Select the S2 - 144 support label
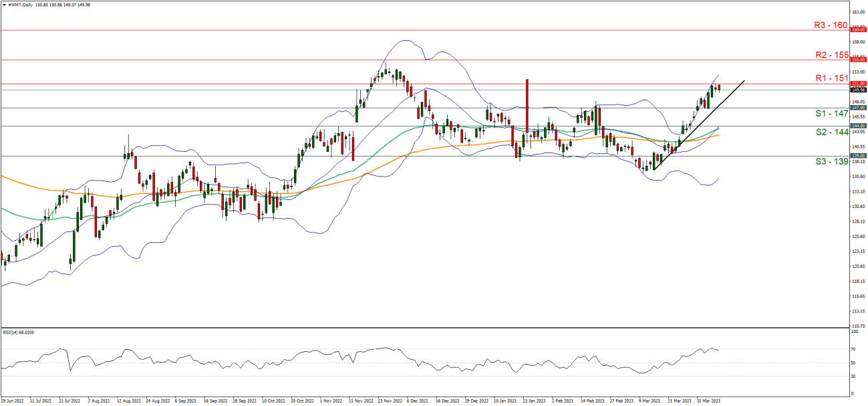The height and width of the screenshot is (406, 868). pos(831,132)
